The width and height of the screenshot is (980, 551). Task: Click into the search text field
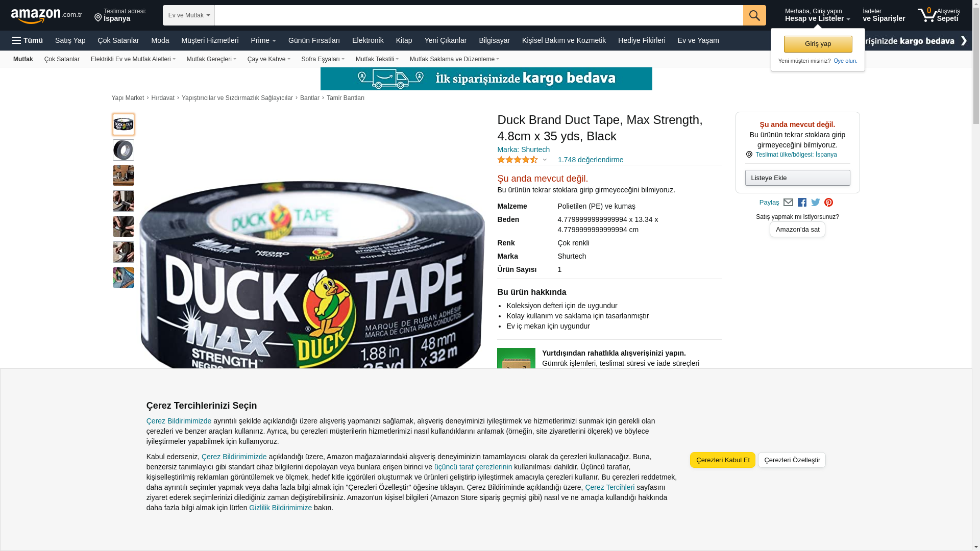click(479, 15)
